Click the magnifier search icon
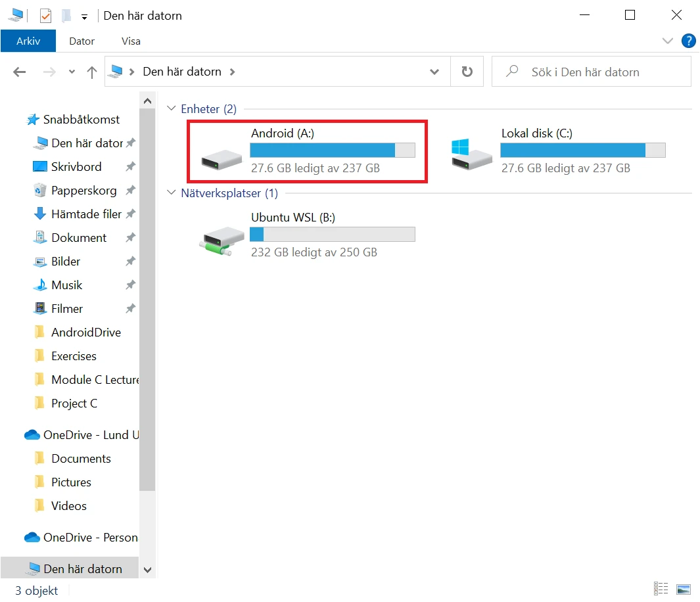The height and width of the screenshot is (602, 700). (x=512, y=71)
